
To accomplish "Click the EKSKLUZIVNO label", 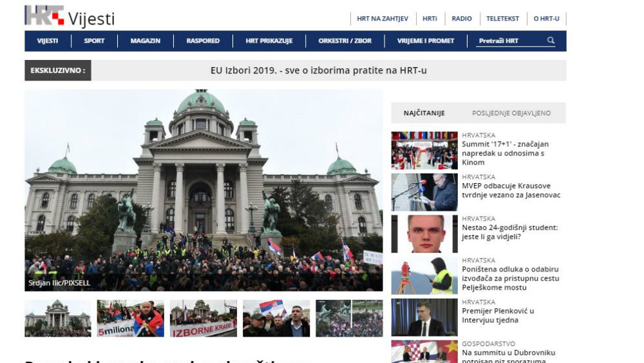I will click(x=58, y=70).
